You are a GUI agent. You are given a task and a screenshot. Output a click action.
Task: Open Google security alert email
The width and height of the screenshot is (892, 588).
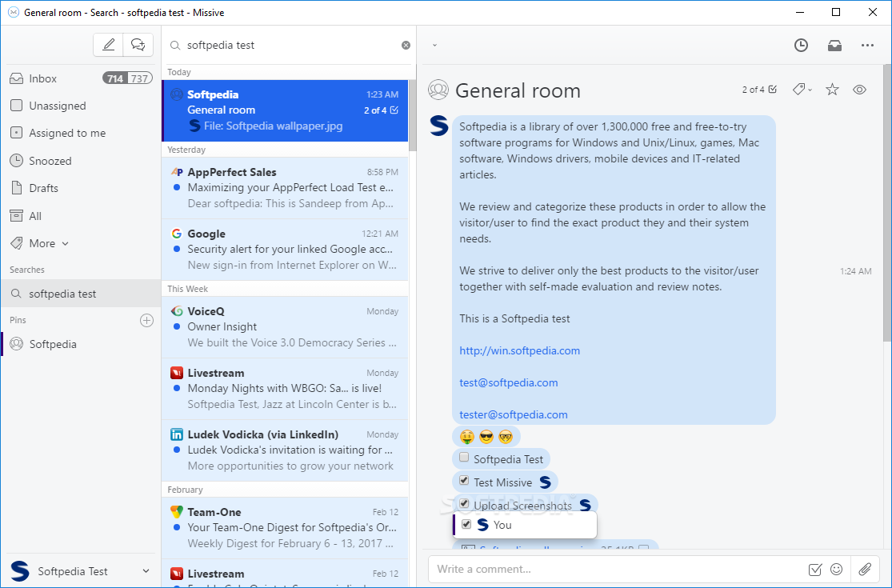click(x=285, y=249)
